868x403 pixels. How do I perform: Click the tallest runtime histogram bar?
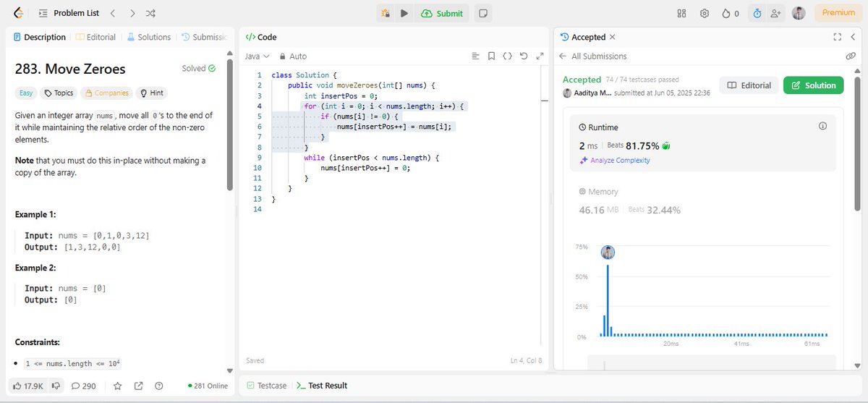[608, 300]
